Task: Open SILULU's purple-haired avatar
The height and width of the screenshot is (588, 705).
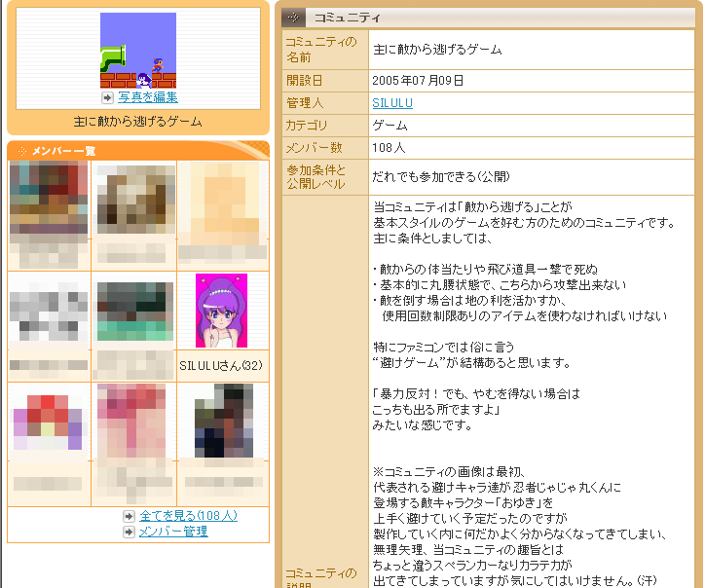Action: (221, 311)
